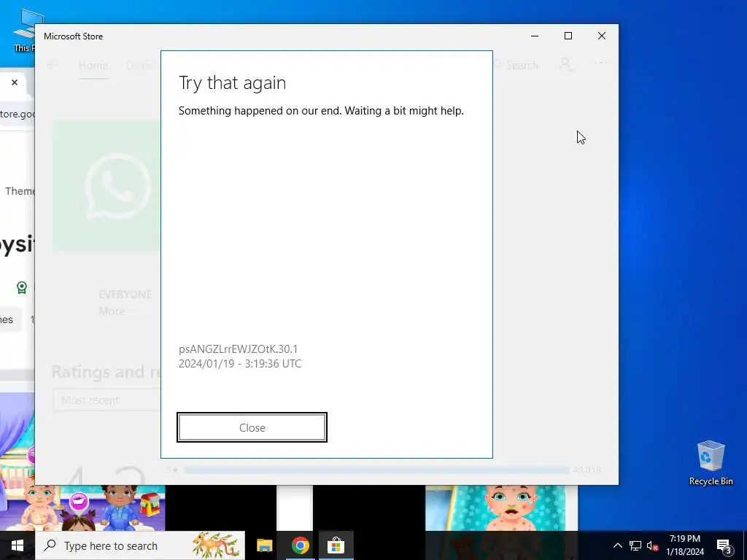
Task: Switch to Google Chrome on the taskbar
Action: point(300,545)
